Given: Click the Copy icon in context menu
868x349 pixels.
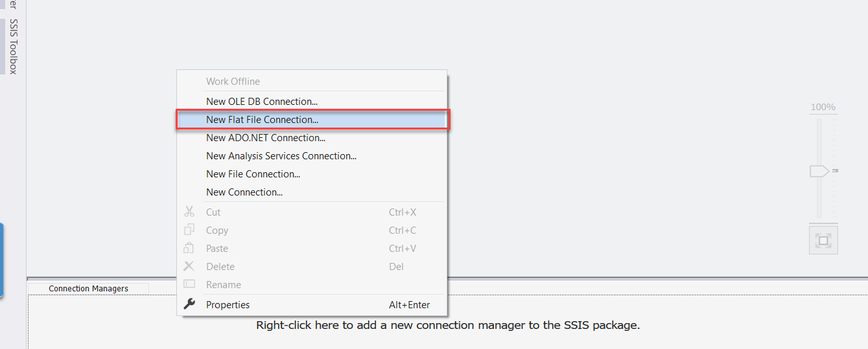Looking at the screenshot, I should pos(189,230).
